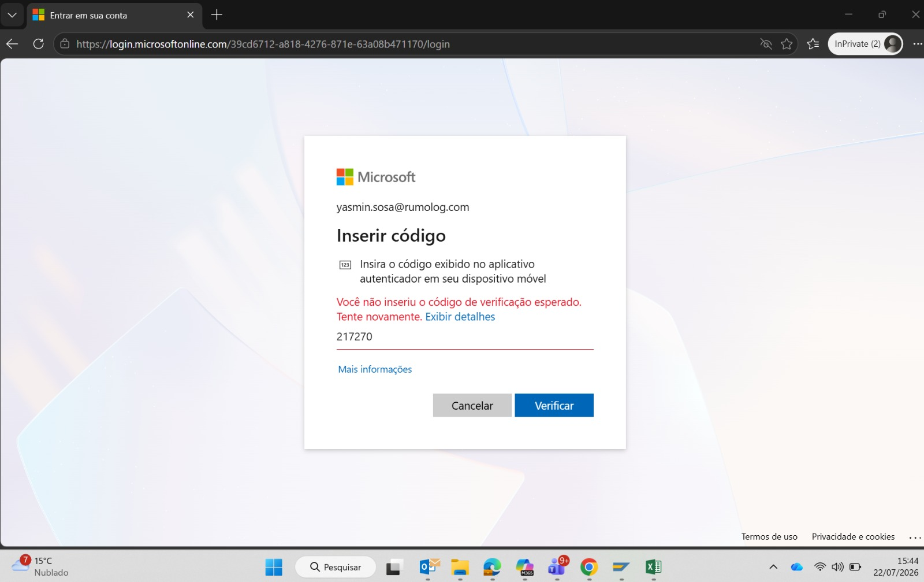The width and height of the screenshot is (924, 582).
Task: Open the Mais informações link
Action: point(375,369)
